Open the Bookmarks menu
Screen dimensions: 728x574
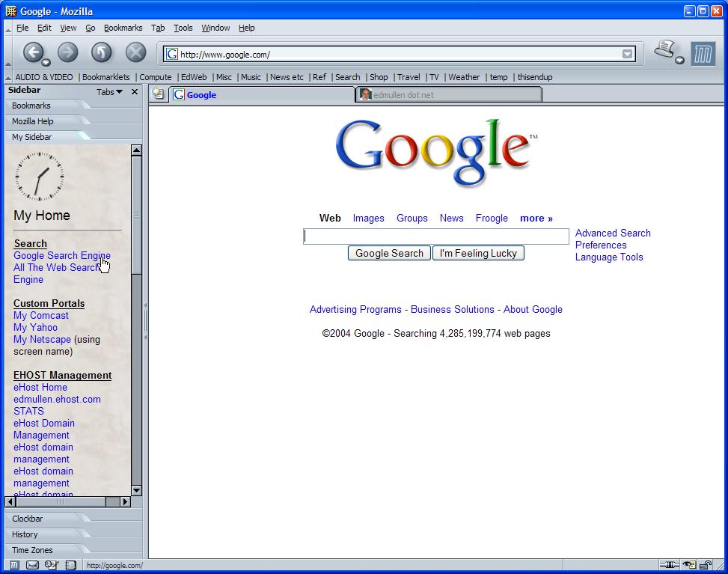(123, 28)
